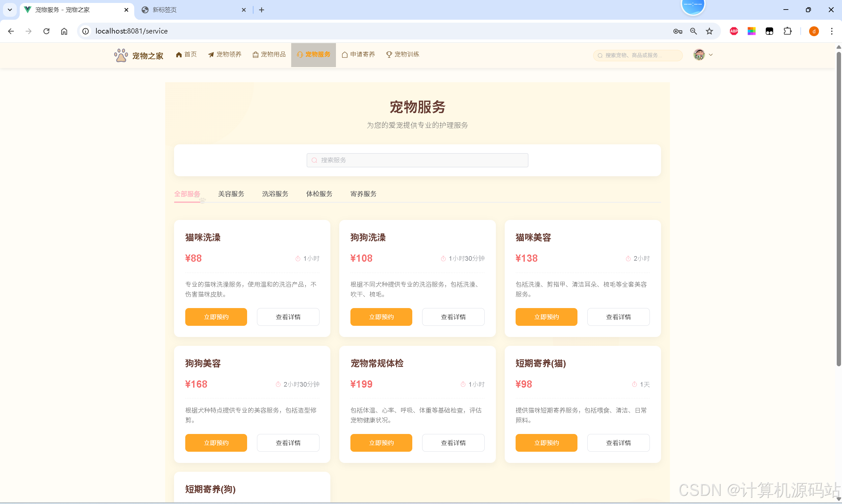Click the ¥199 price text
Image resolution: width=842 pixels, height=504 pixels.
click(x=361, y=384)
